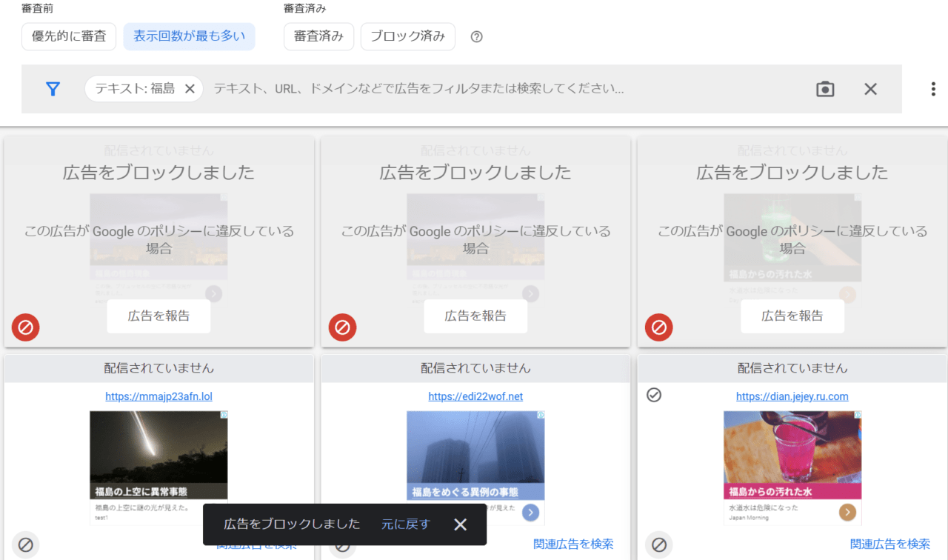Open the ブロック済み tab
The width and height of the screenshot is (948, 560).
pos(407,36)
